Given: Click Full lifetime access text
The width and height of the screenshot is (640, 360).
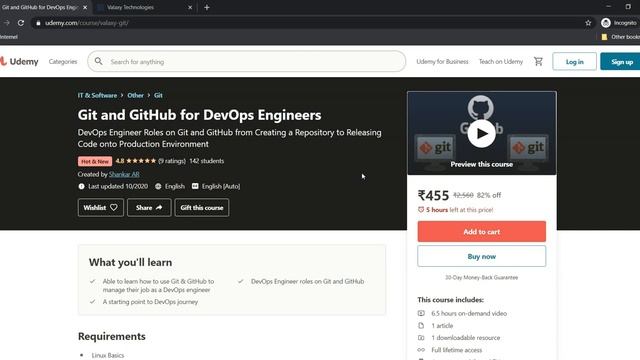Looking at the screenshot, I should pyautogui.click(x=457, y=350).
